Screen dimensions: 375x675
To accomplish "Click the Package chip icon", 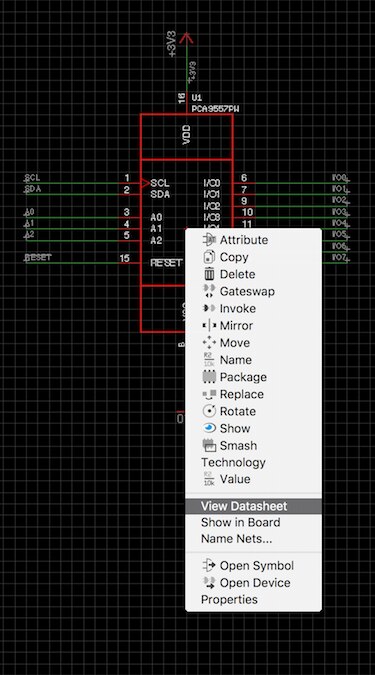I will (x=209, y=377).
